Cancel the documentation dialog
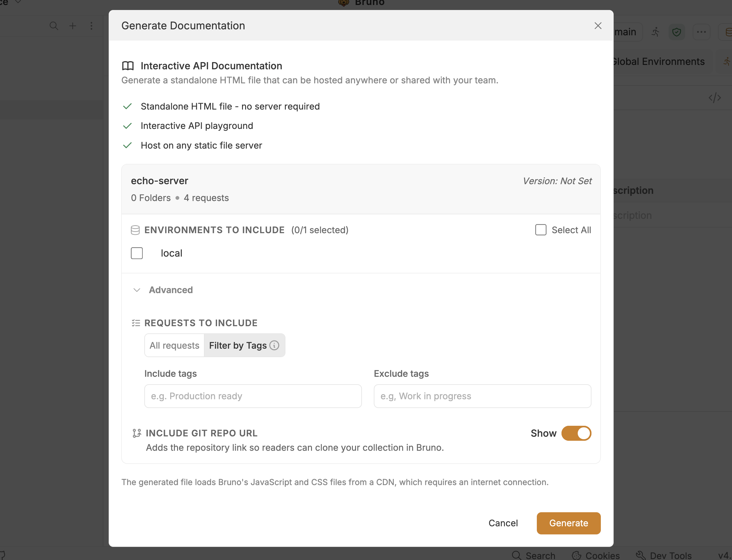 [503, 523]
